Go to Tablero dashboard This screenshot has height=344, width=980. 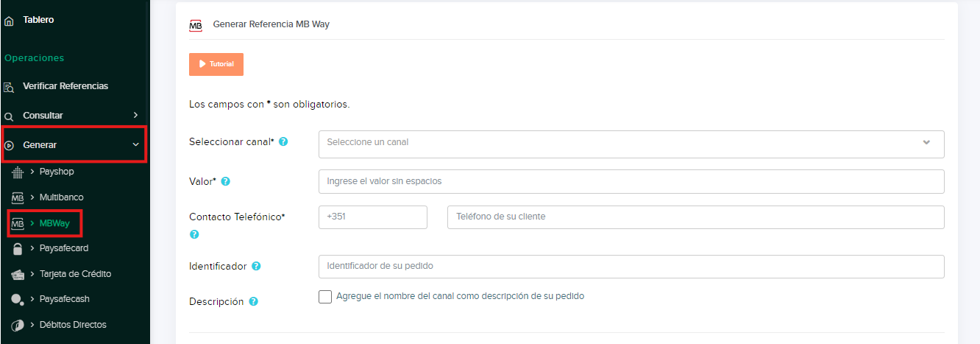tap(38, 20)
